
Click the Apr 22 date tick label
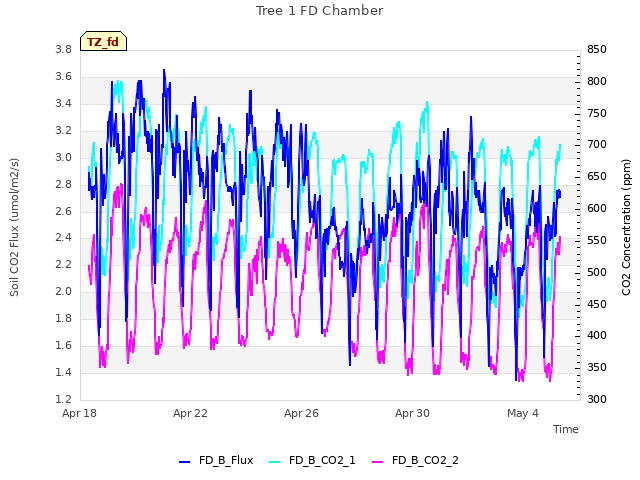click(190, 413)
